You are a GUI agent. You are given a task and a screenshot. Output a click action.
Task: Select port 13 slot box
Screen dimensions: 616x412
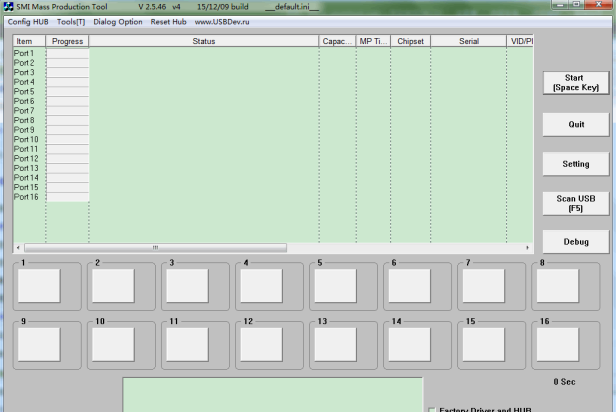[x=335, y=344]
